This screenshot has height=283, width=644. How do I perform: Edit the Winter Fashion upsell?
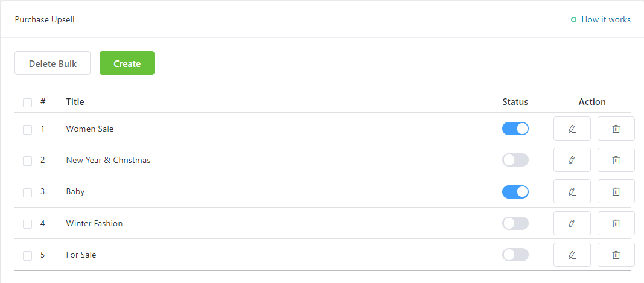572,223
